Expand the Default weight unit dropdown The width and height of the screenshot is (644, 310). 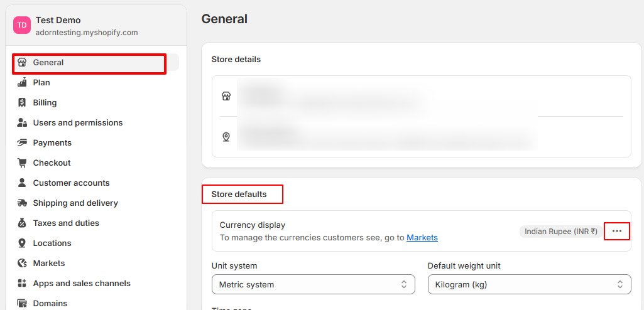pyautogui.click(x=529, y=284)
